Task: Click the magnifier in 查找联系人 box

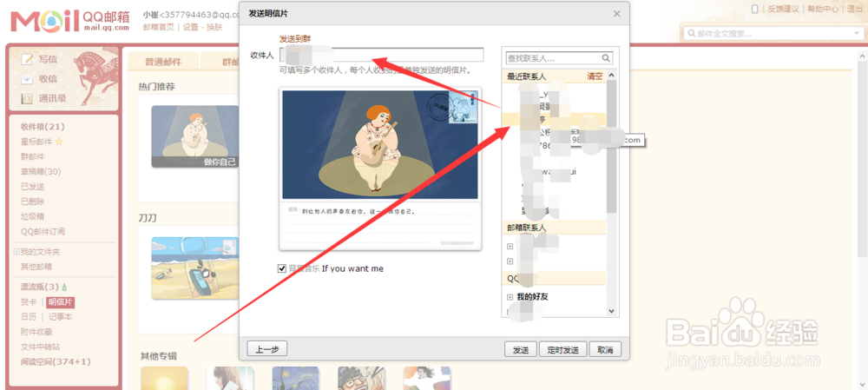Action: 606,57
